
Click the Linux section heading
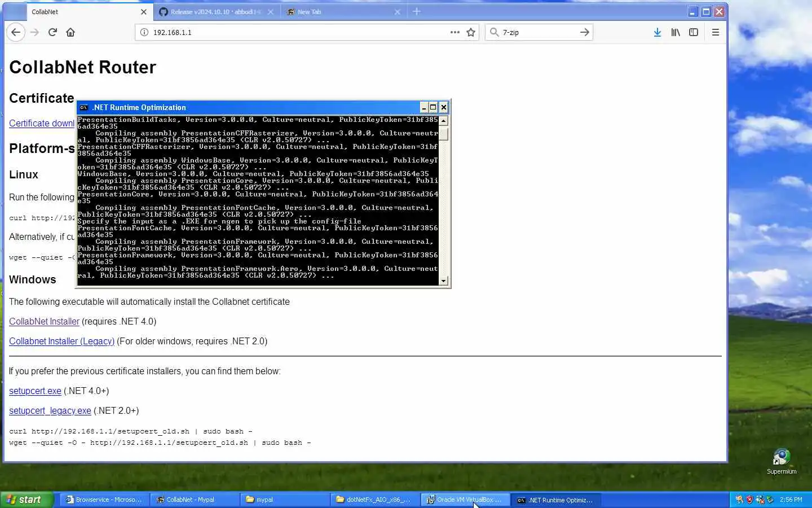coord(24,174)
